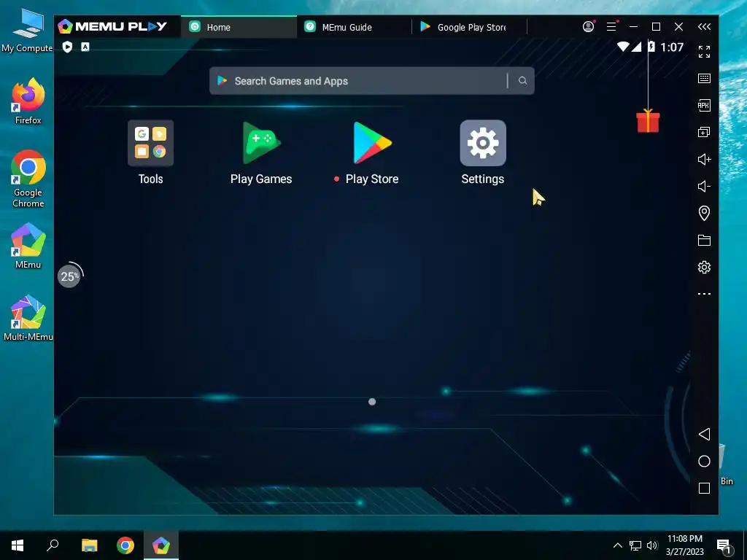Click the taskbar volume speaker icon
Viewport: 747px width, 560px height.
pyautogui.click(x=652, y=545)
